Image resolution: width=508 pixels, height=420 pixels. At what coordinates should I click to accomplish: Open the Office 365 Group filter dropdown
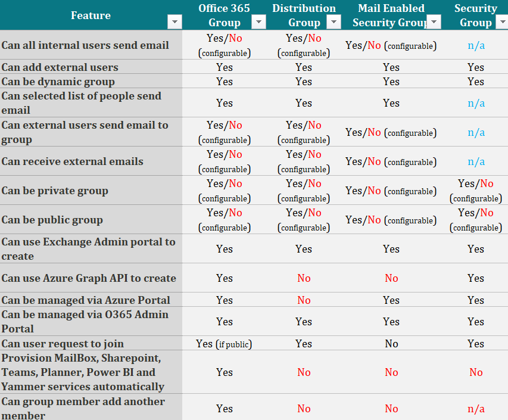tap(258, 21)
